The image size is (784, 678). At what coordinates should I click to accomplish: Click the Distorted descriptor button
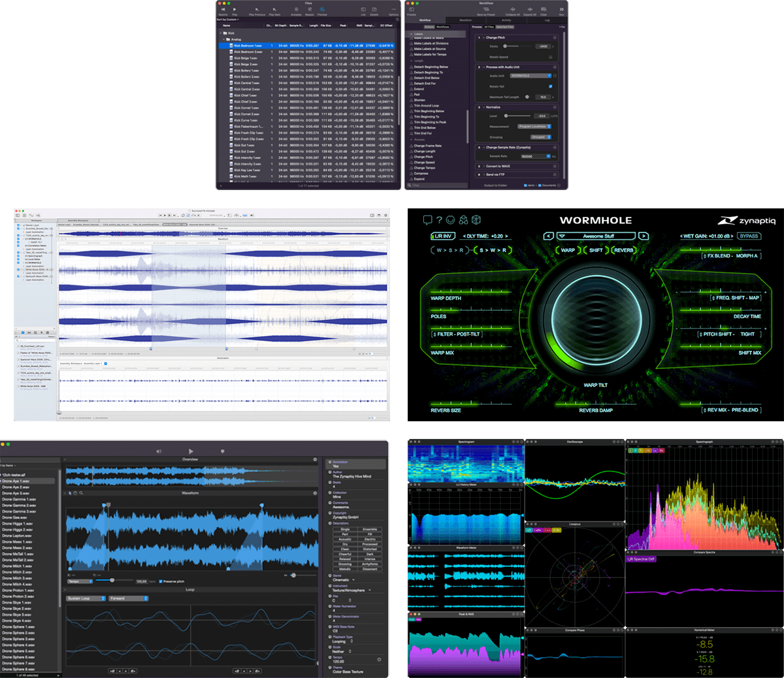click(370, 549)
